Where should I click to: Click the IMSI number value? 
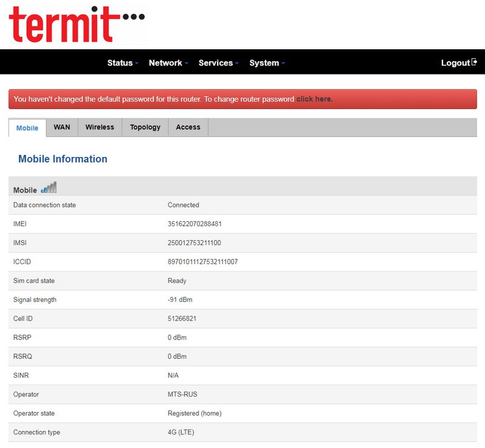194,243
